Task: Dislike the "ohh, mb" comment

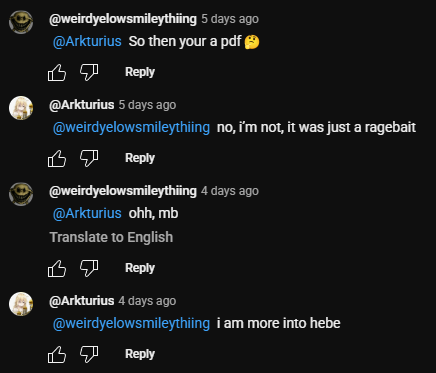Action: pos(89,268)
